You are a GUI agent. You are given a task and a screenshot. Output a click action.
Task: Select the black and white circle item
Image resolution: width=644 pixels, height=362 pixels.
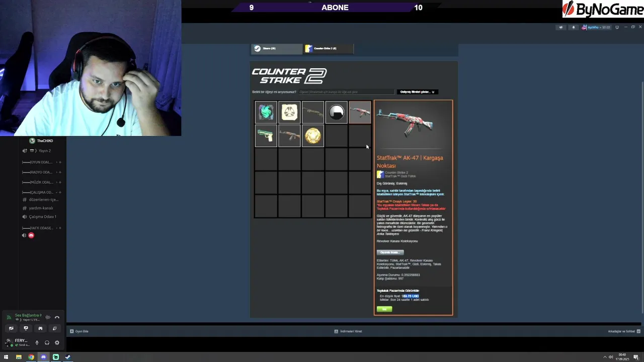pos(336,112)
